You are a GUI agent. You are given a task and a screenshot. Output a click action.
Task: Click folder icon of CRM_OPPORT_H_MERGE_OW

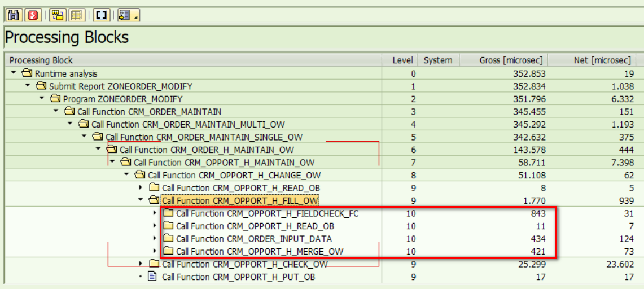(168, 251)
